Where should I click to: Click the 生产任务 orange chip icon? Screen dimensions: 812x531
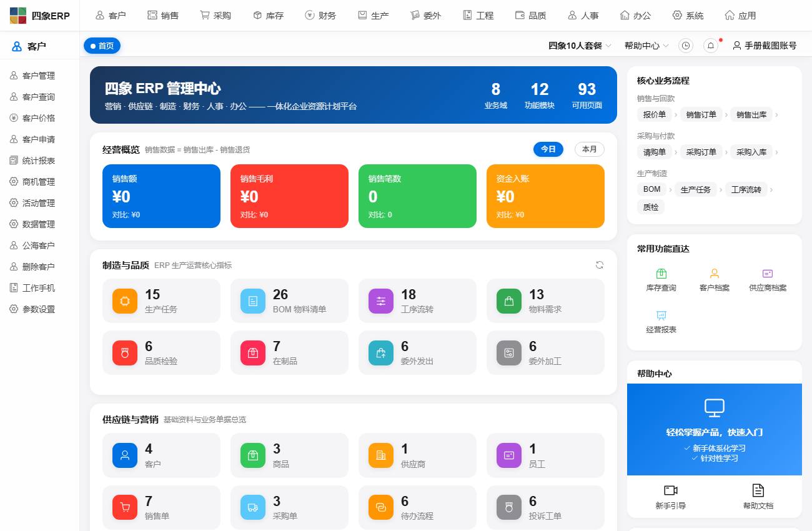point(125,301)
